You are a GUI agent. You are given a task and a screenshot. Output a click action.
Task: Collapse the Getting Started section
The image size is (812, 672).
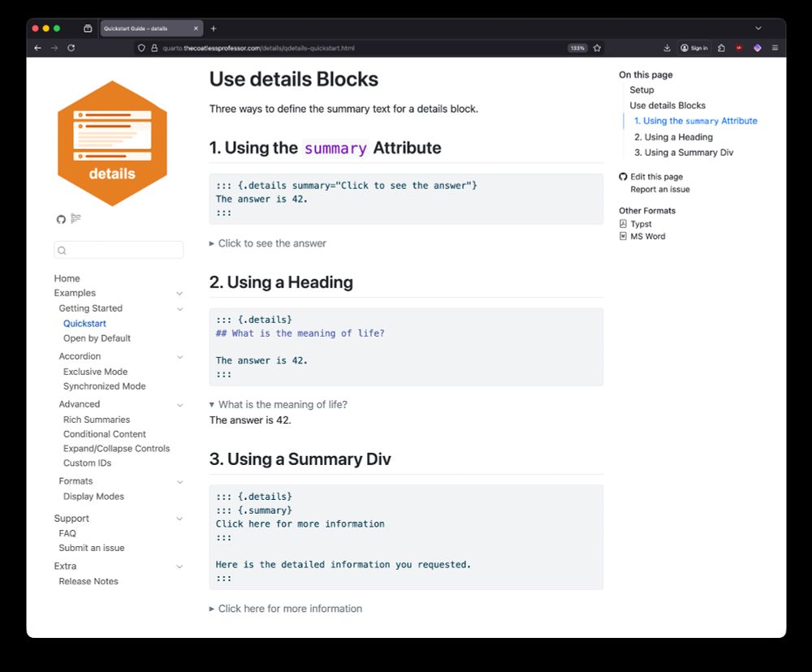click(179, 308)
